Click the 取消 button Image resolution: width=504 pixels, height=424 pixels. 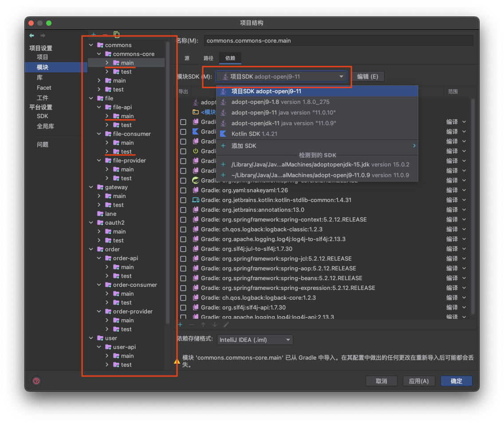(x=382, y=381)
